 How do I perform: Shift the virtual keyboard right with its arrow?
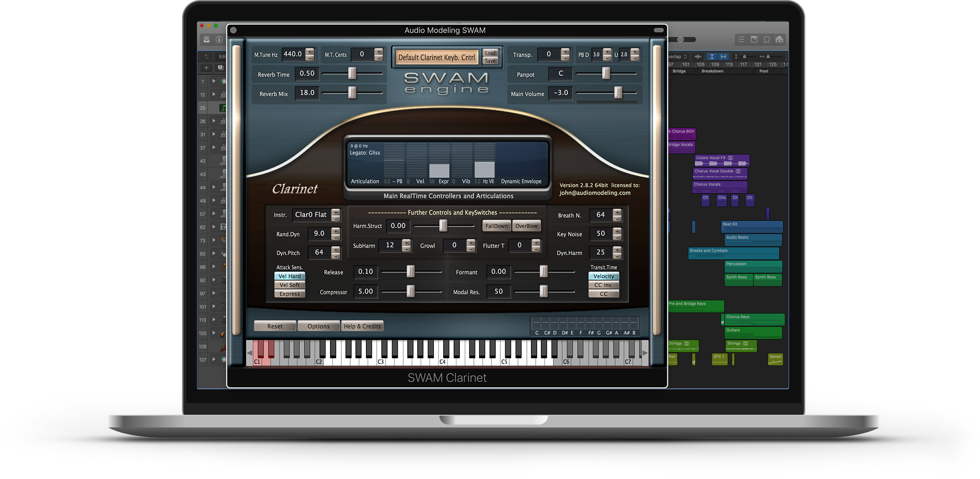(x=645, y=353)
